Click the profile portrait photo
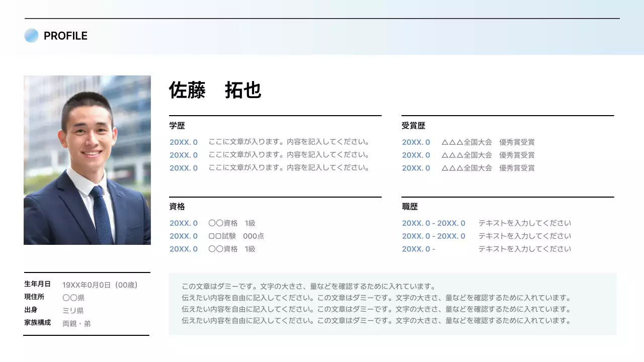644x362 pixels. pos(87,159)
